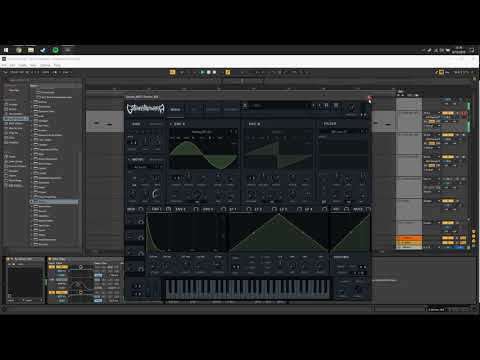Open Serum's Menu button

click(336, 106)
